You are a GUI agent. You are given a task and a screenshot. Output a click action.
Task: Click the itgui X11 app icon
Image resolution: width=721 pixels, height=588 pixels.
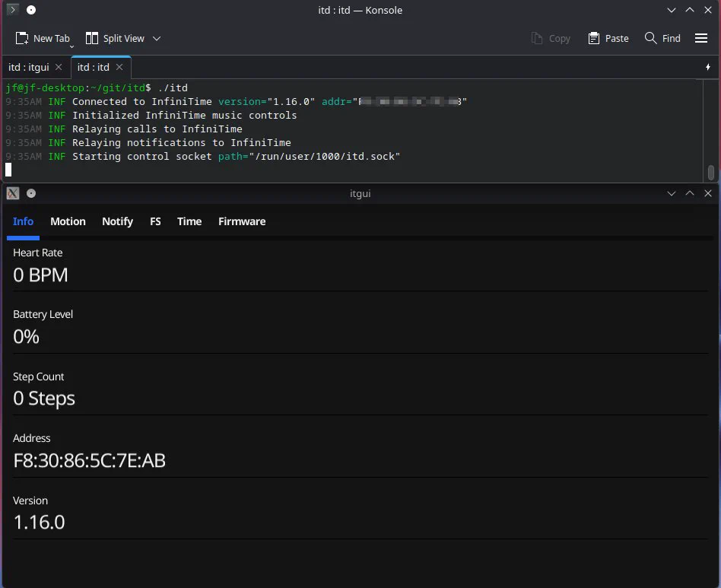point(13,193)
